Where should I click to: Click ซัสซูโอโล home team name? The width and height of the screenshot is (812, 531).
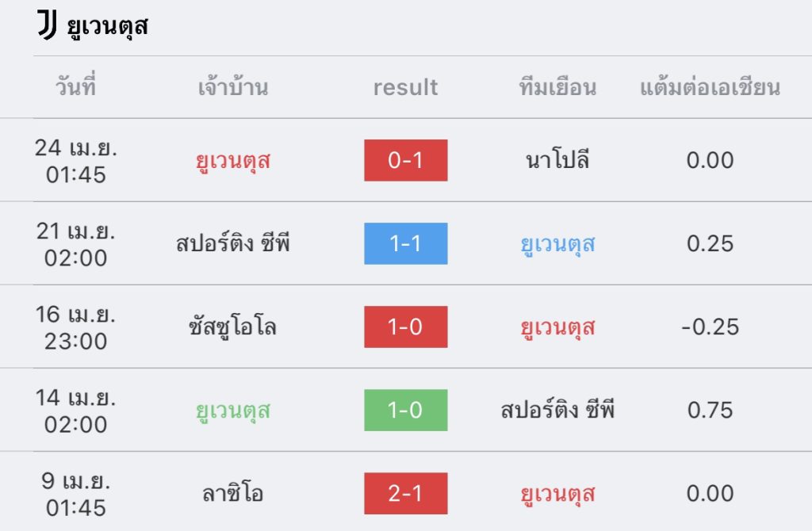click(233, 327)
